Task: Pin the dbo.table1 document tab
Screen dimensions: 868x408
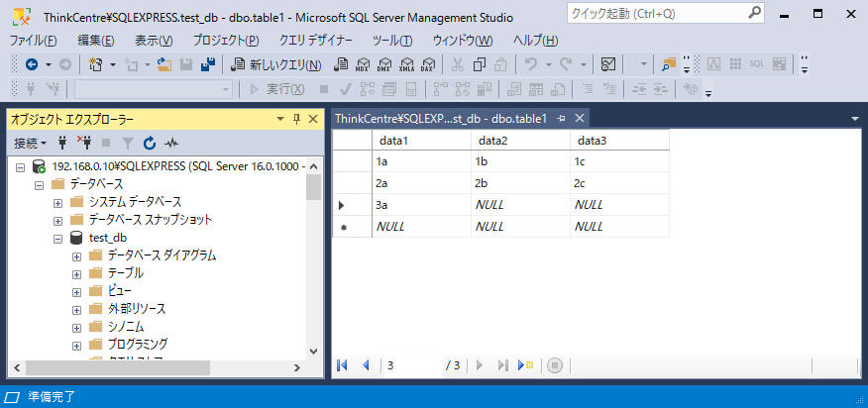Action: click(561, 118)
